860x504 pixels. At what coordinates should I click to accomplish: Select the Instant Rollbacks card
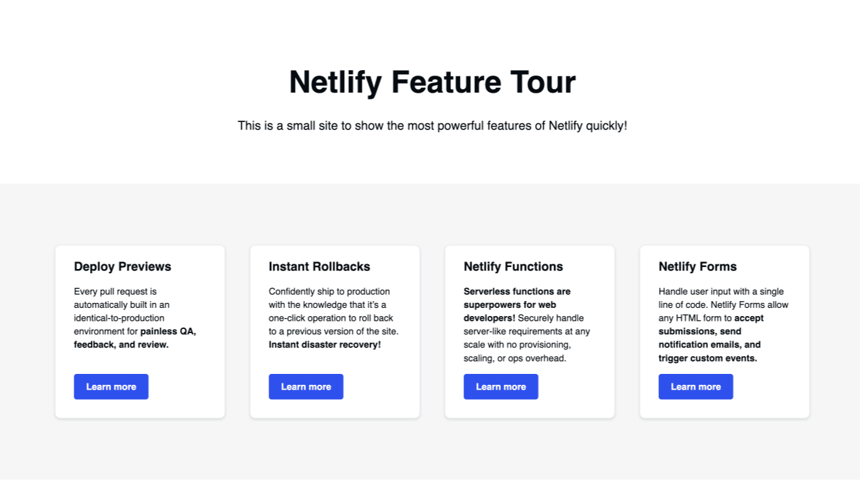coord(335,332)
